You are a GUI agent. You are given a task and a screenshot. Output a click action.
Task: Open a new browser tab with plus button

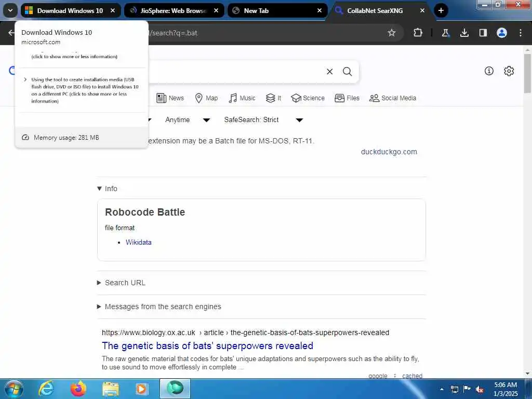click(x=441, y=10)
